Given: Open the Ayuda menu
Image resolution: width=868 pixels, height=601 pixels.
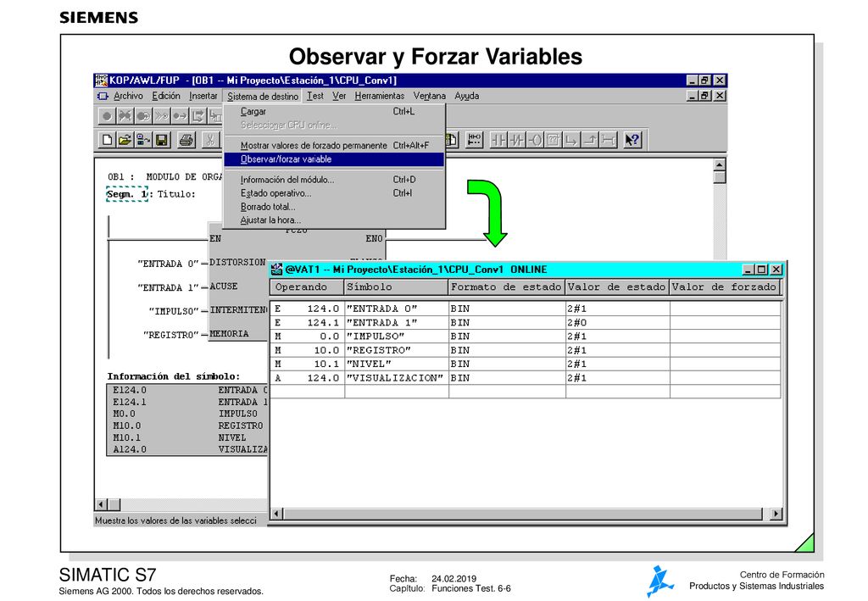Looking at the screenshot, I should click(467, 96).
